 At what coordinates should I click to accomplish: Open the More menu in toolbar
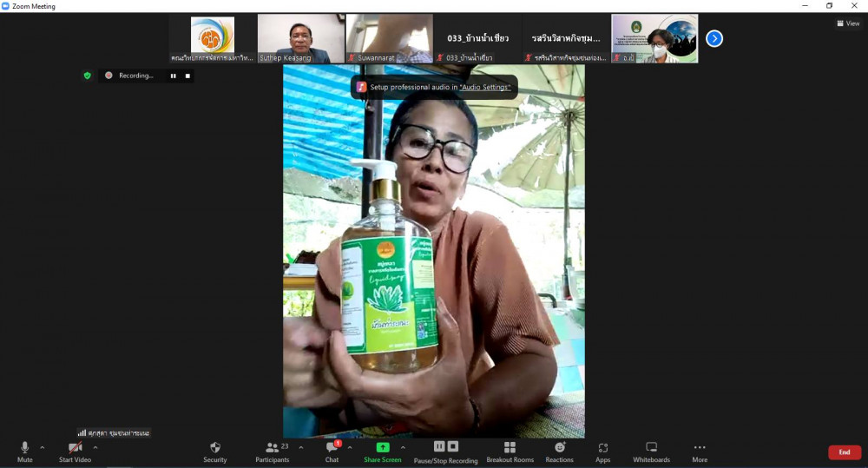(x=700, y=448)
